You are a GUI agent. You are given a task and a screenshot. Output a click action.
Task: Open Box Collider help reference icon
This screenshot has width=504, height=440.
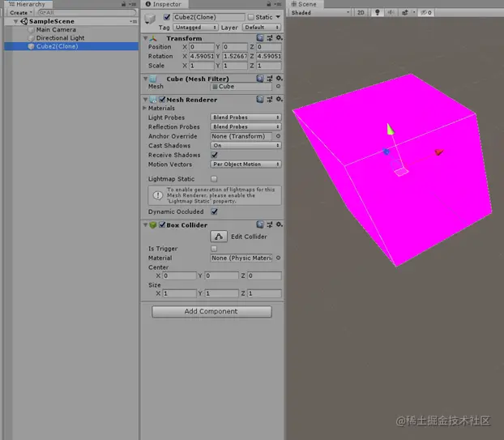(260, 224)
